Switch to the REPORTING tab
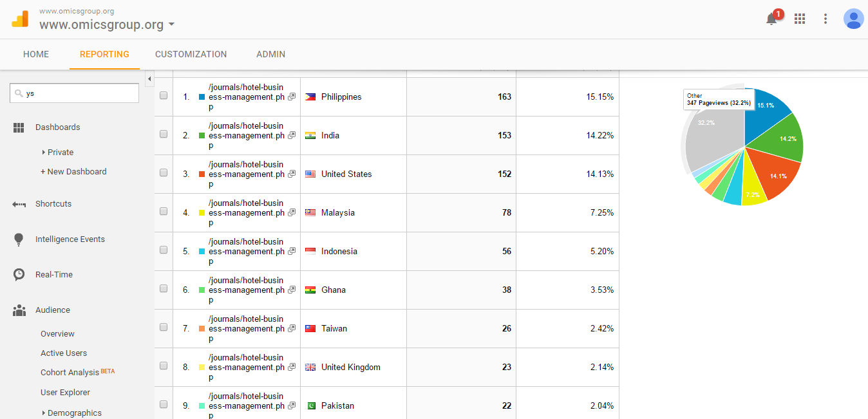This screenshot has height=419, width=868. (104, 54)
